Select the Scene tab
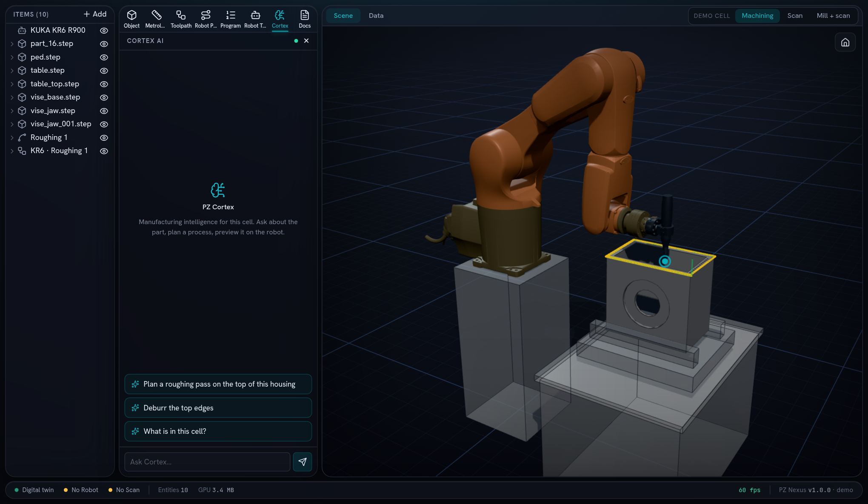The height and width of the screenshot is (504, 868). click(x=343, y=16)
